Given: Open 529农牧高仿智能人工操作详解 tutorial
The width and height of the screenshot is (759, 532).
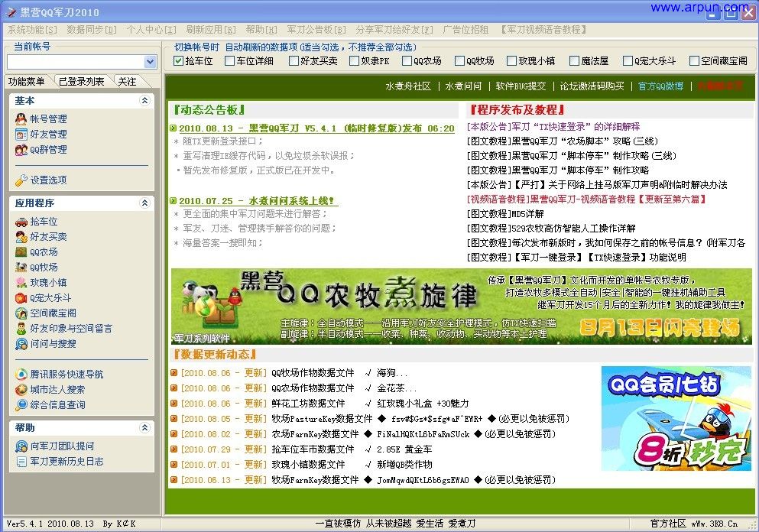Looking at the screenshot, I should 551,229.
